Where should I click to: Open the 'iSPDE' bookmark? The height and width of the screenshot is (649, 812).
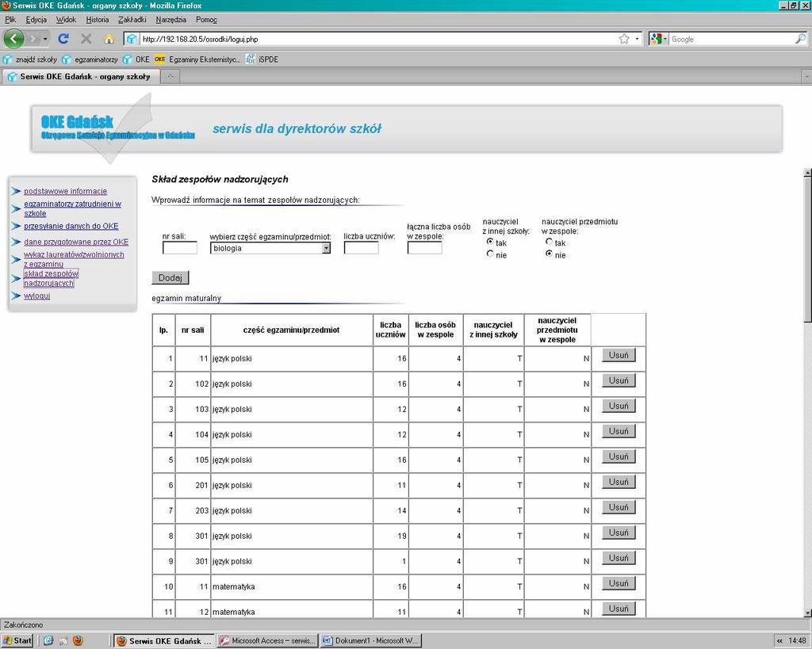coord(262,59)
